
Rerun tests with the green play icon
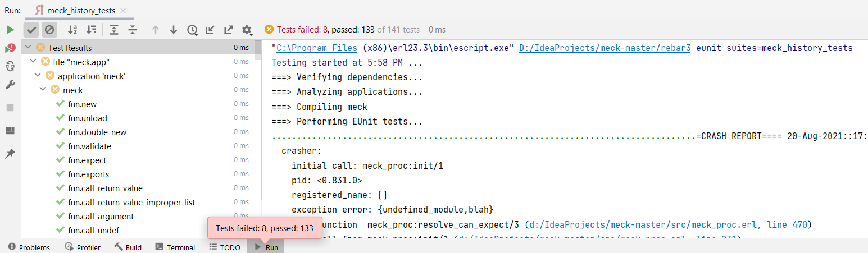pyautogui.click(x=10, y=30)
